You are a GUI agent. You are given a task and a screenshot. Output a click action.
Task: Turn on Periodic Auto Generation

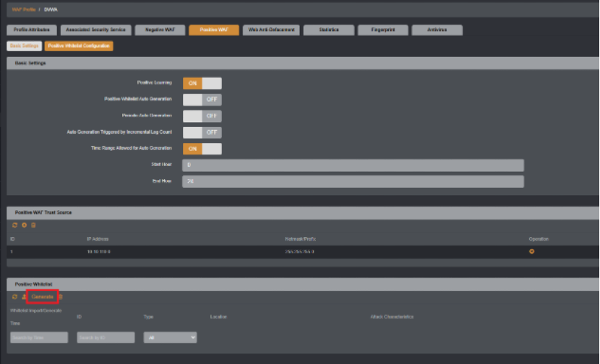pyautogui.click(x=202, y=116)
